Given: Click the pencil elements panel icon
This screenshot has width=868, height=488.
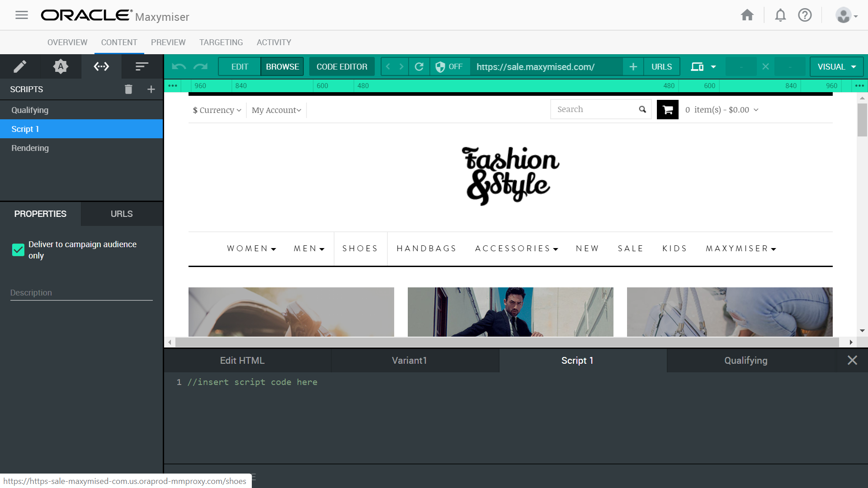Looking at the screenshot, I should tap(20, 67).
